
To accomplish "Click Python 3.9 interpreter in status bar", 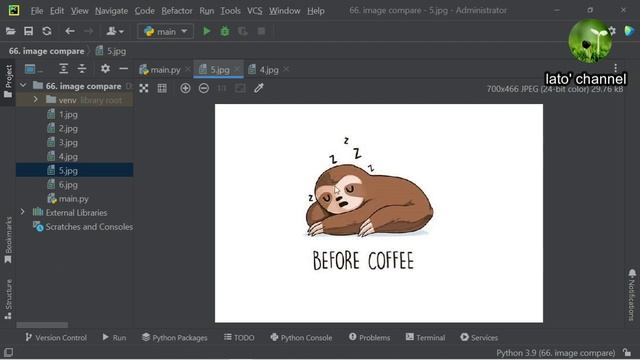I will [x=556, y=353].
